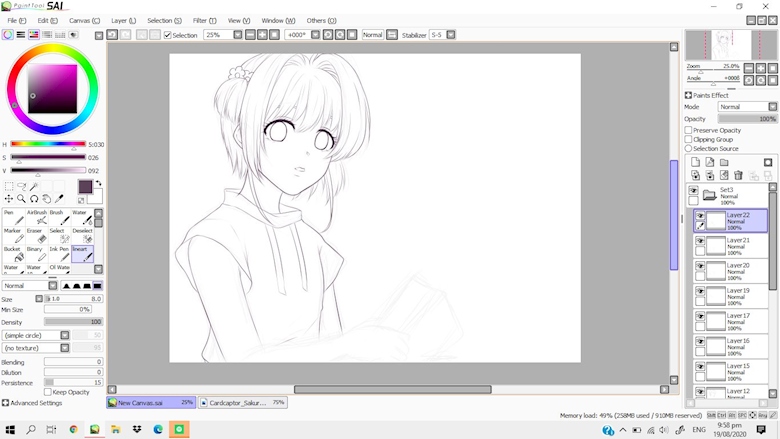The height and width of the screenshot is (439, 780).
Task: Choose the Deselect brush tool
Action: (x=82, y=236)
